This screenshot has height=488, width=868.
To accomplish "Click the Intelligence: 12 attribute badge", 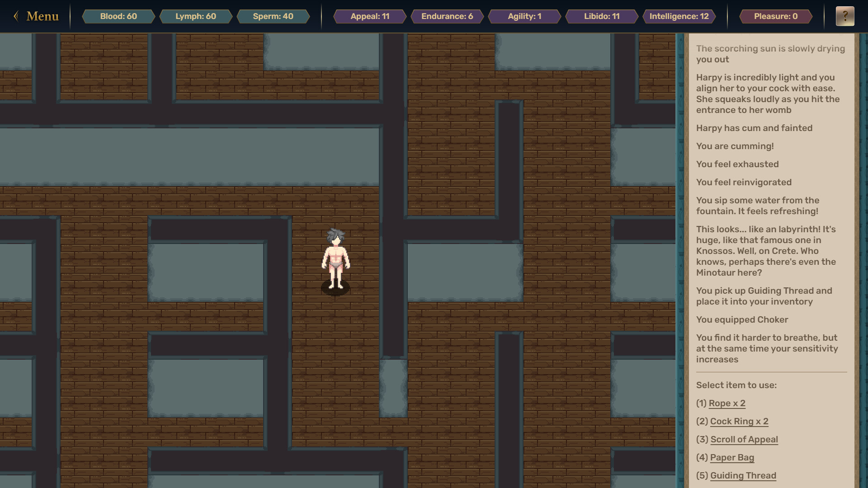I will coord(679,16).
